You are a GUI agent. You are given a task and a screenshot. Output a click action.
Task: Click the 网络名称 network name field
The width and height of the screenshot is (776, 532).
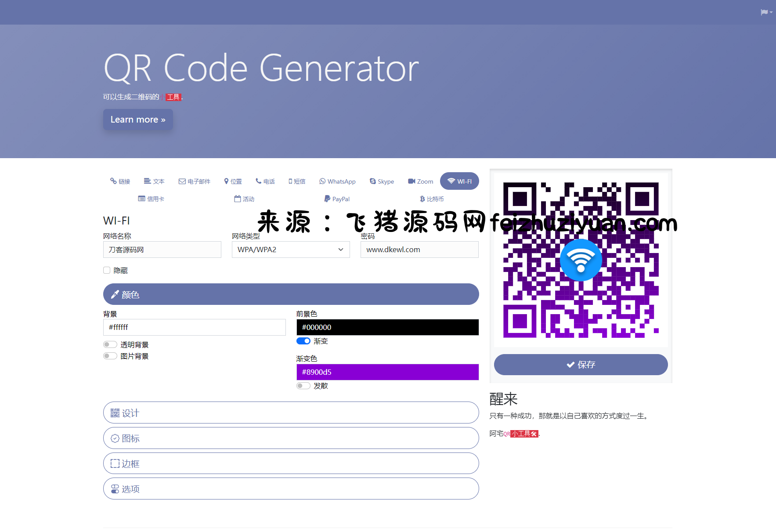coord(162,250)
